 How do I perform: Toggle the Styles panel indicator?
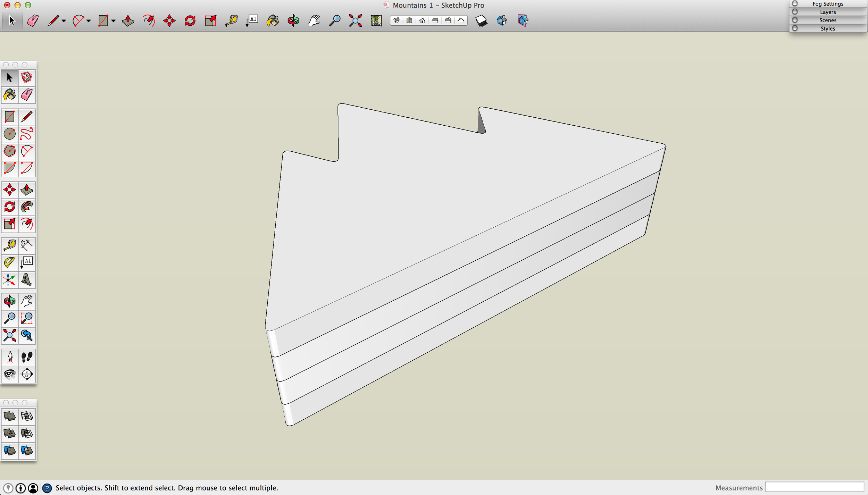pyautogui.click(x=795, y=28)
